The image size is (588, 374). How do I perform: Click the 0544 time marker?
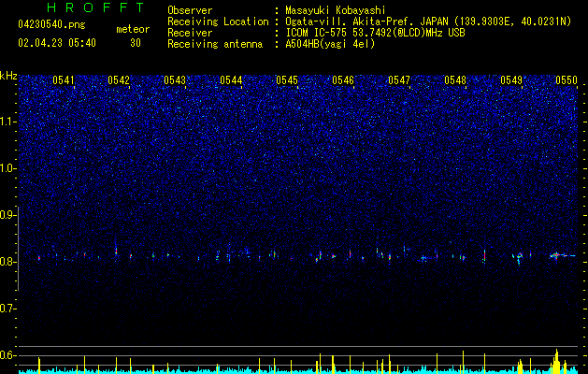coord(231,80)
